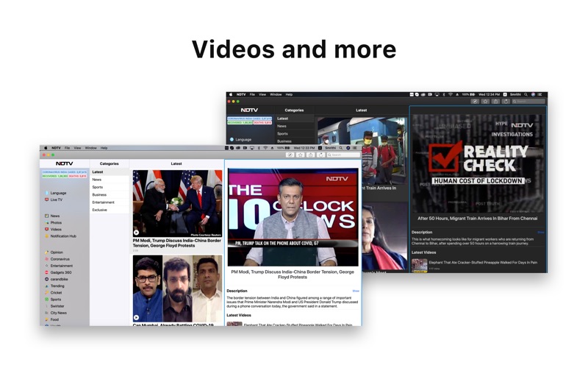
Task: Click star icon in dark window toolbar
Action: coord(485,102)
